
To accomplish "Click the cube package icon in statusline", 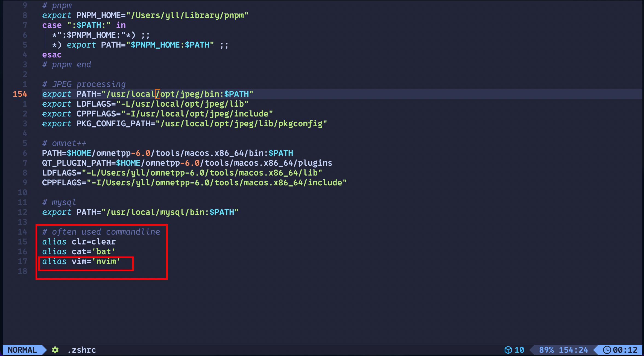I will [508, 350].
